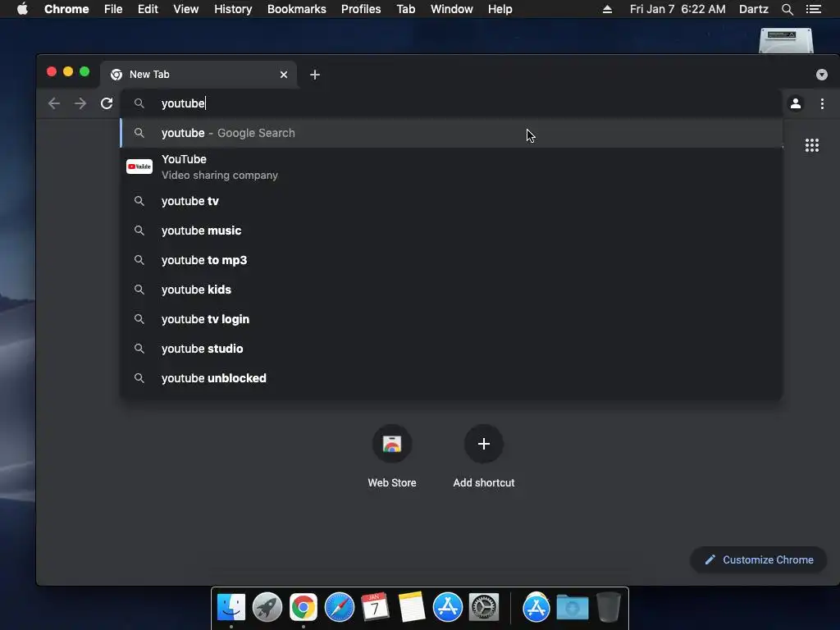This screenshot has width=840, height=630.
Task: Open the Bookmarks menu
Action: pyautogui.click(x=297, y=9)
